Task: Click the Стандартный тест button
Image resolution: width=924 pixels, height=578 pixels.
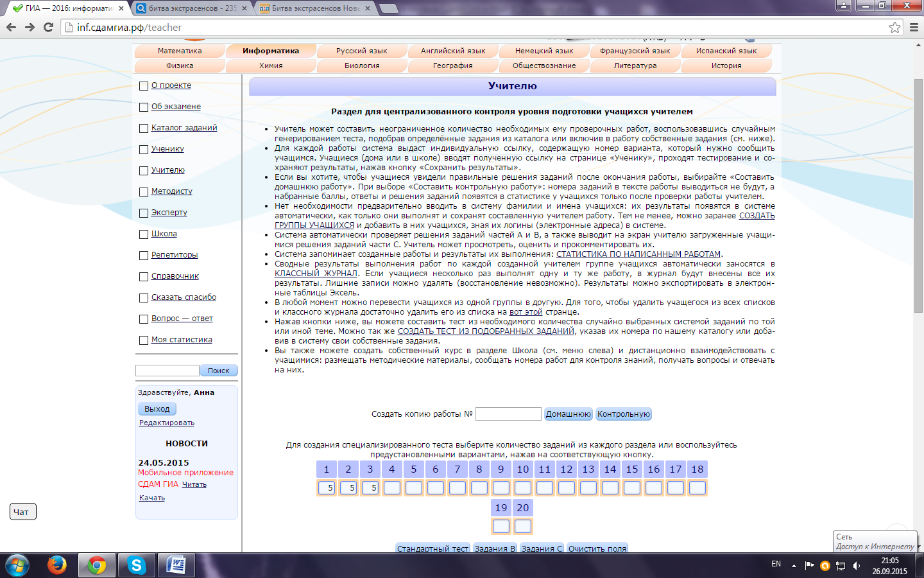Action: (433, 548)
